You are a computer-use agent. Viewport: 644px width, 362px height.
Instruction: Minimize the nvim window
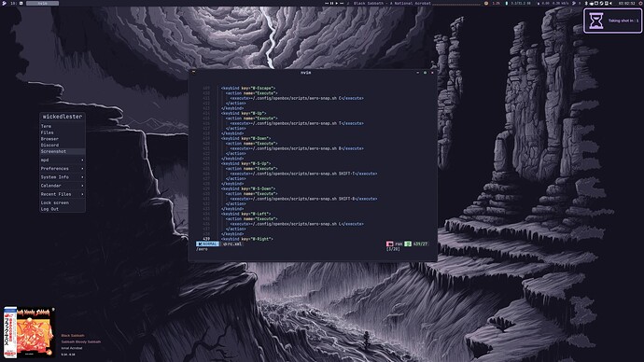pos(417,73)
